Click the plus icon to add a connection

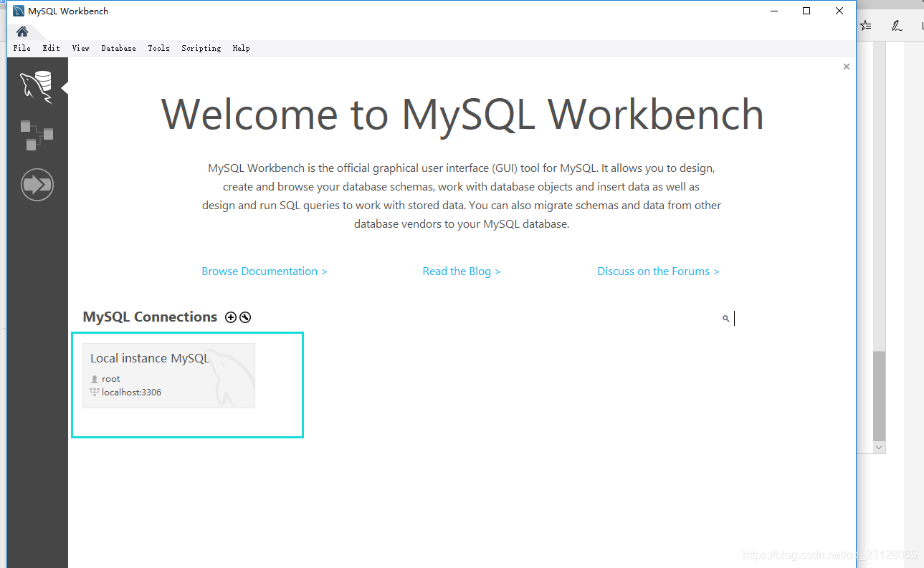click(x=231, y=317)
